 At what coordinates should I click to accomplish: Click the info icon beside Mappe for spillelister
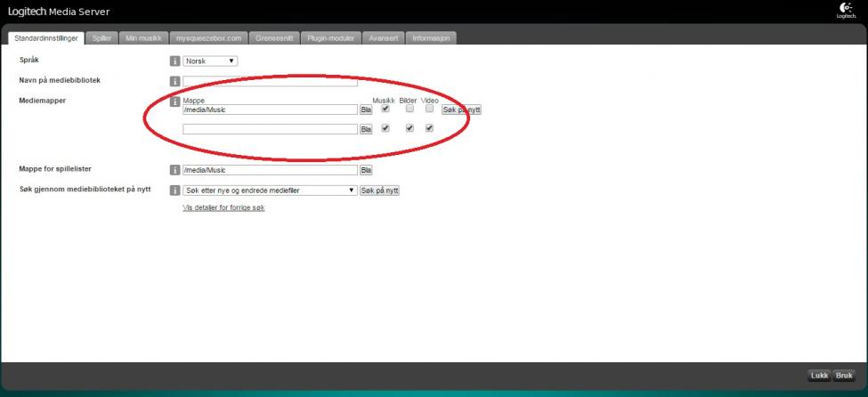click(x=174, y=170)
